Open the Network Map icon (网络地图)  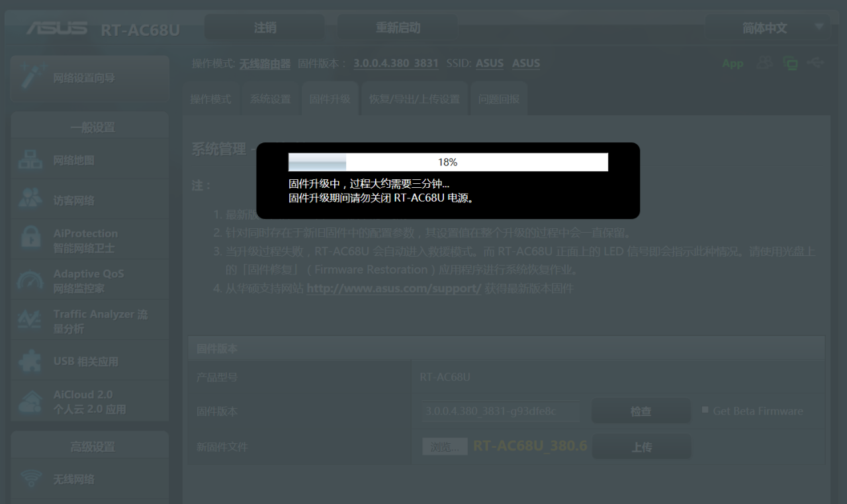pos(30,160)
